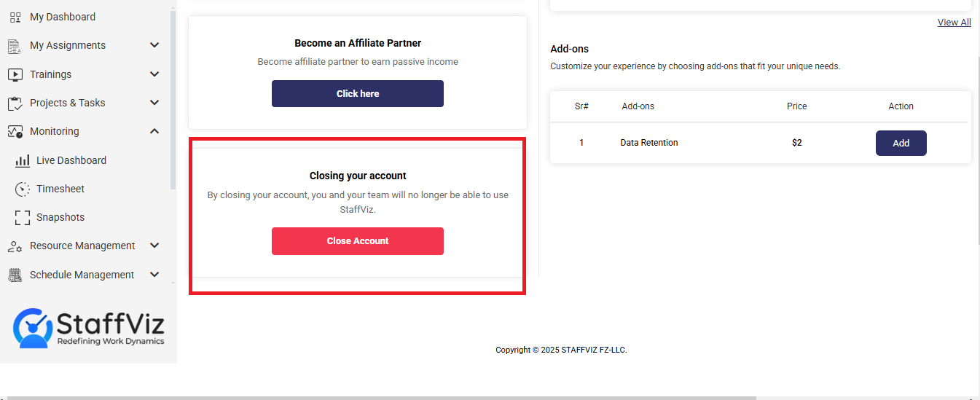Click the Snapshots frame icon

point(23,217)
